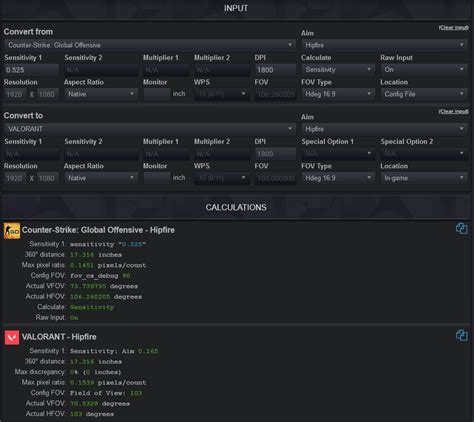Open Convert from Aspect Ratio Native dropdown
The image size is (474, 422).
[101, 94]
